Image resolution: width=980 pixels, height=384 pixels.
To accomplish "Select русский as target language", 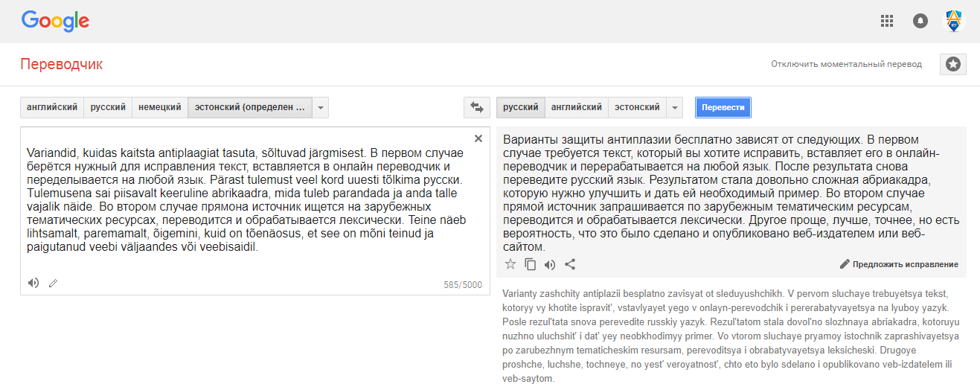I will (521, 107).
